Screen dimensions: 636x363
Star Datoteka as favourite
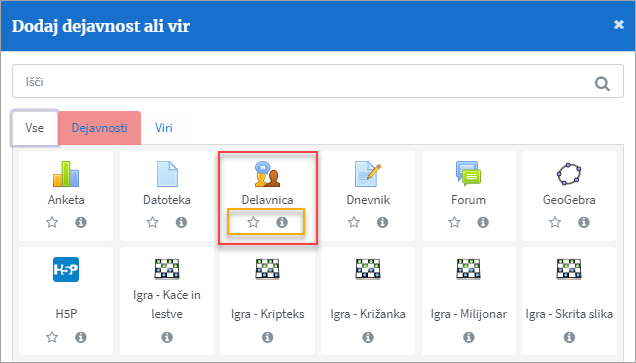[x=153, y=222]
